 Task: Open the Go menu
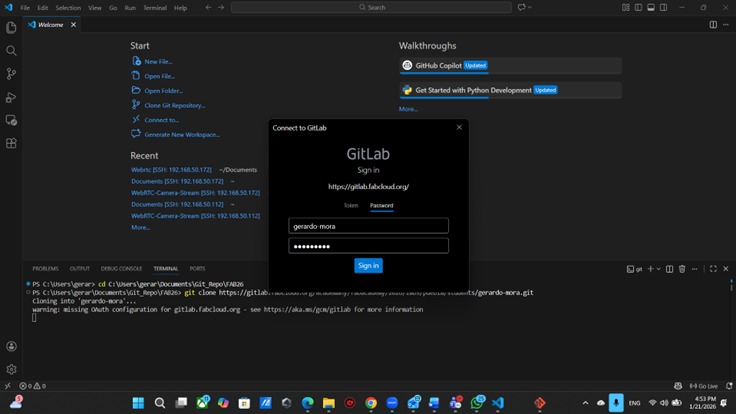(x=113, y=8)
